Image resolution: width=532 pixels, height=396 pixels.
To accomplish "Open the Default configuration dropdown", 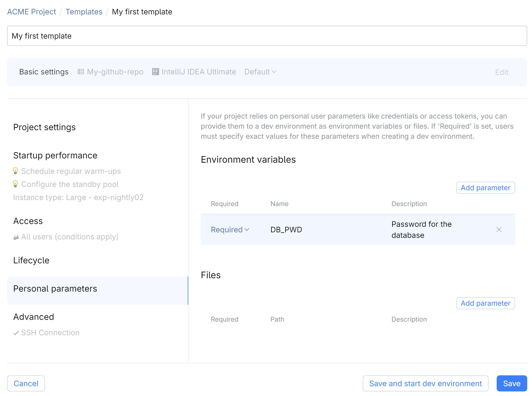I will tap(260, 72).
